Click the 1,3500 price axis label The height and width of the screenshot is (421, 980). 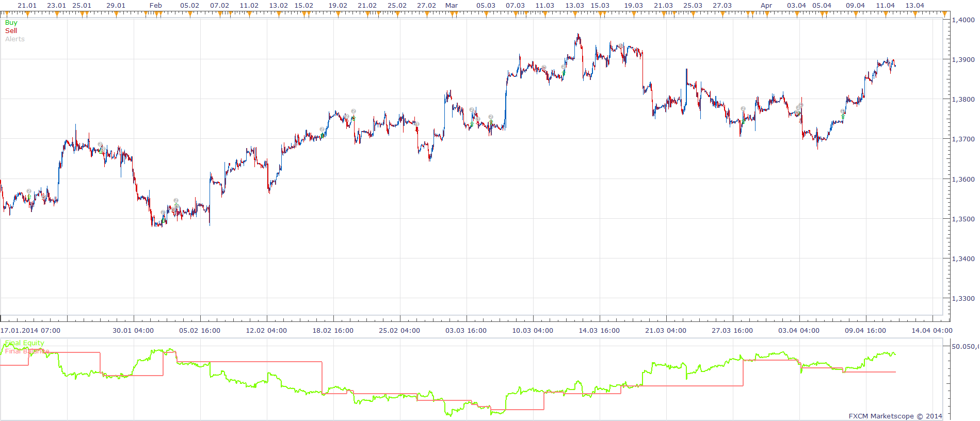click(x=963, y=219)
